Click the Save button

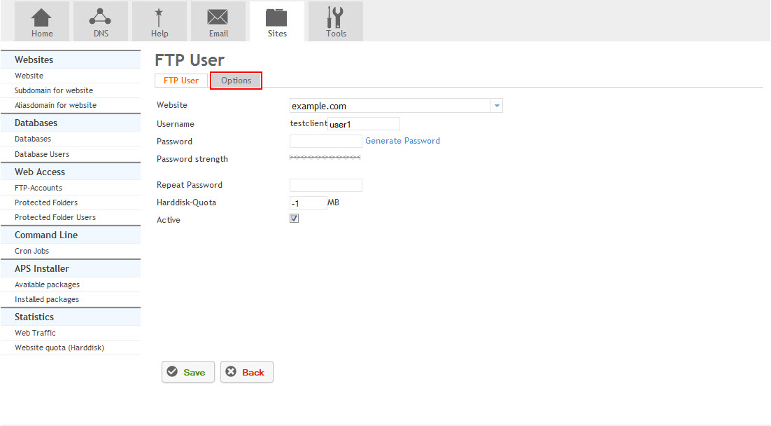(x=188, y=372)
